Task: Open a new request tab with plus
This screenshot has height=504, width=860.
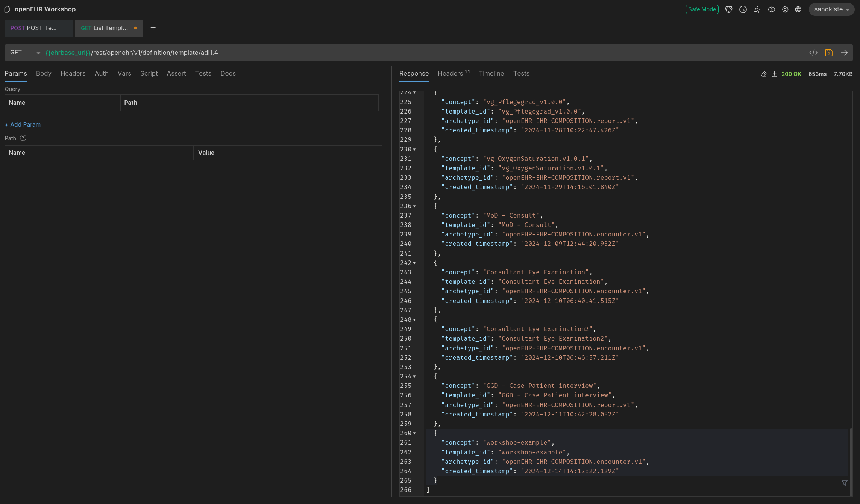Action: [x=153, y=28]
